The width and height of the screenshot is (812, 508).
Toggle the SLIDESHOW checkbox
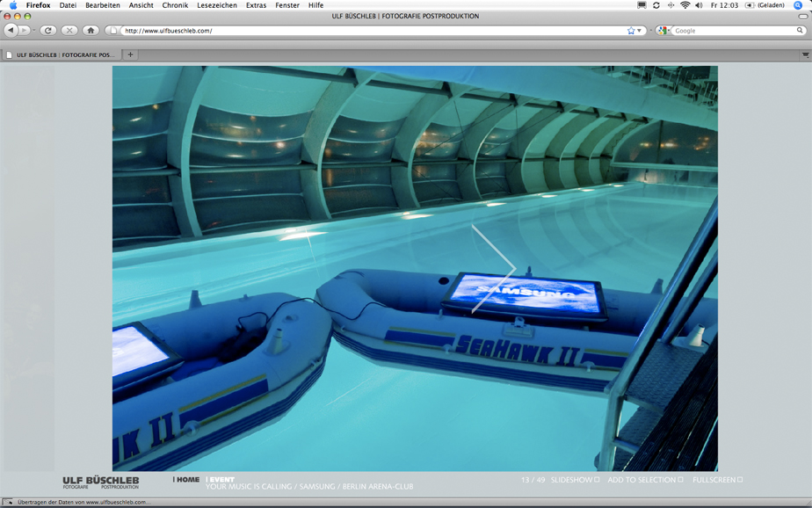598,480
